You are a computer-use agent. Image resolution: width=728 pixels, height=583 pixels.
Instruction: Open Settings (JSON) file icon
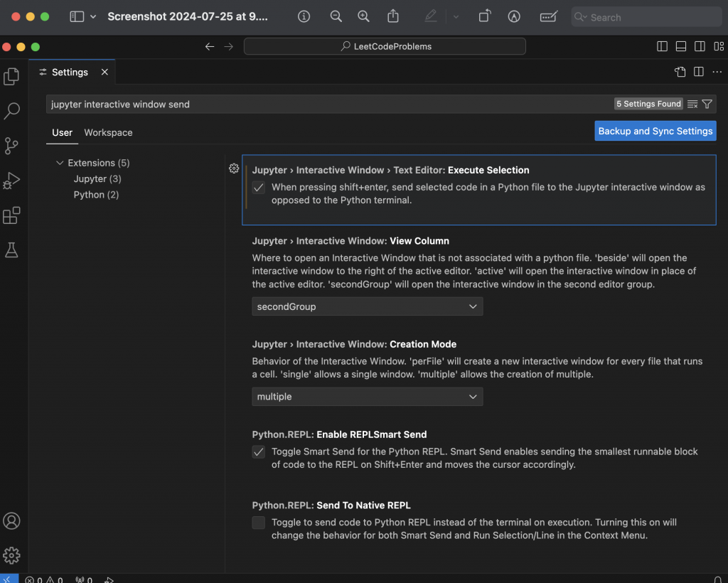pos(680,72)
